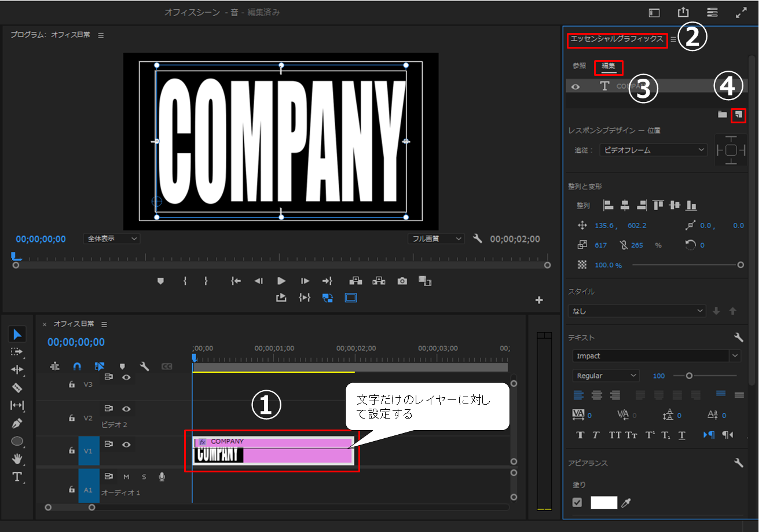Uncheck the fill checkbox under Appearance

coord(577,502)
